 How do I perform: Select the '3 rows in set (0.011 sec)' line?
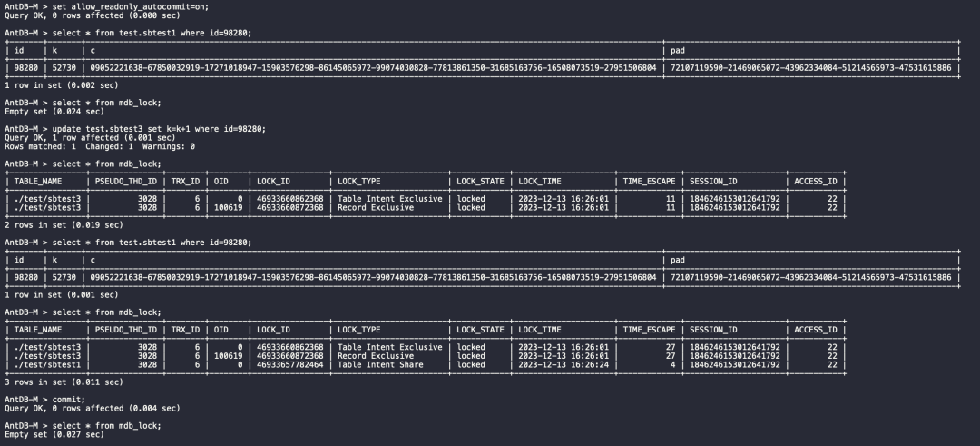[x=64, y=382]
